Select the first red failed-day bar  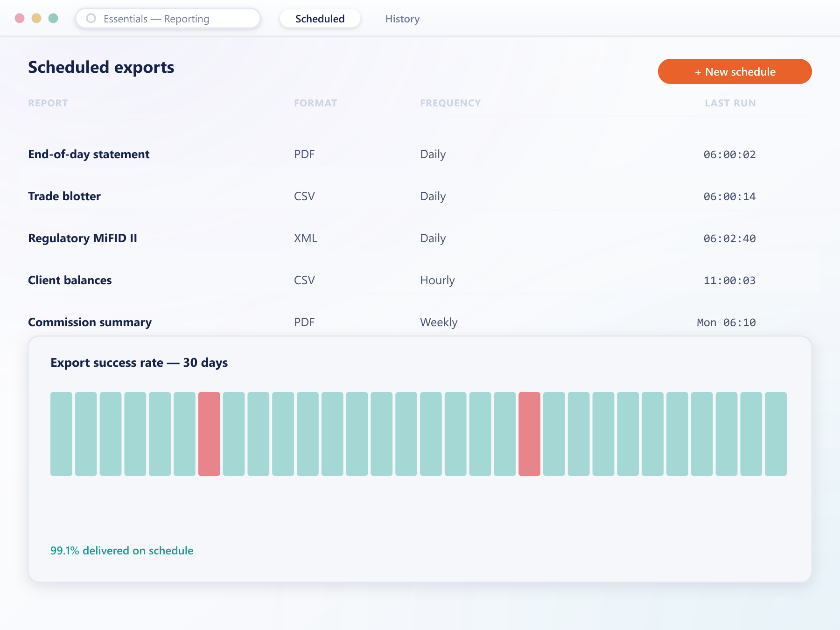pos(209,434)
